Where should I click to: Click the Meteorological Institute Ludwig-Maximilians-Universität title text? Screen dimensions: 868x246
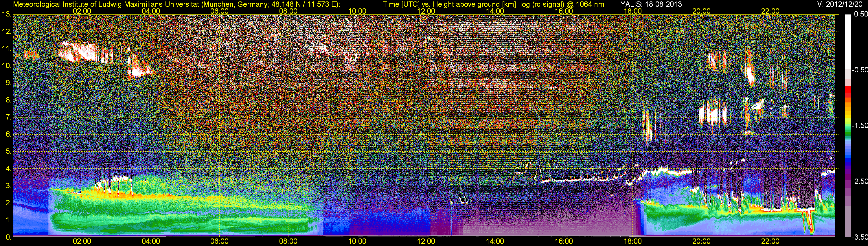[176, 4]
